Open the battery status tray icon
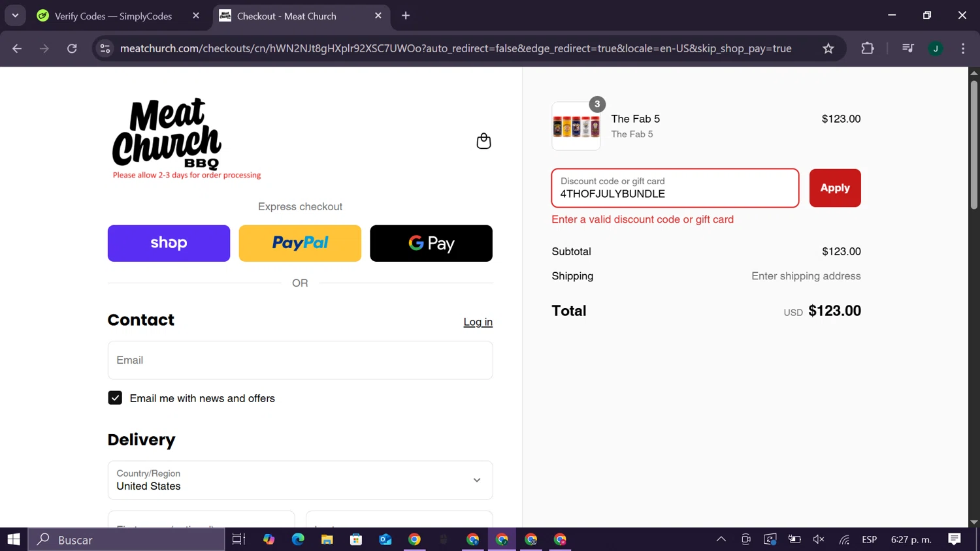Screen dimensions: 980x551 [x=794, y=539]
